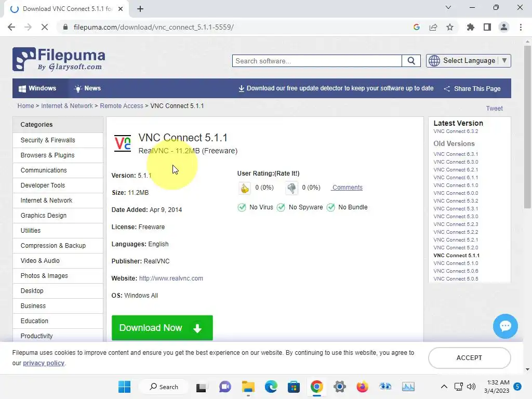Screen dimensions: 532x399
Task: Go to Internet & Network breadcrumb
Action: coord(67,106)
